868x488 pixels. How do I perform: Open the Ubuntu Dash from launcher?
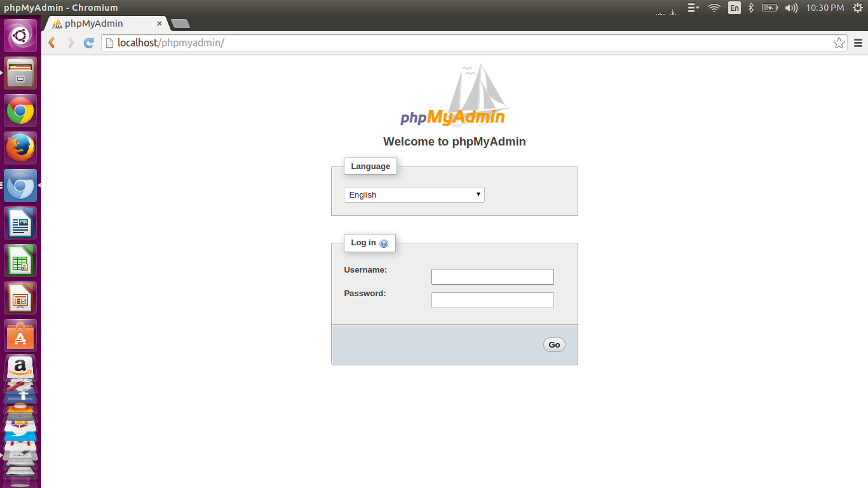(x=20, y=36)
